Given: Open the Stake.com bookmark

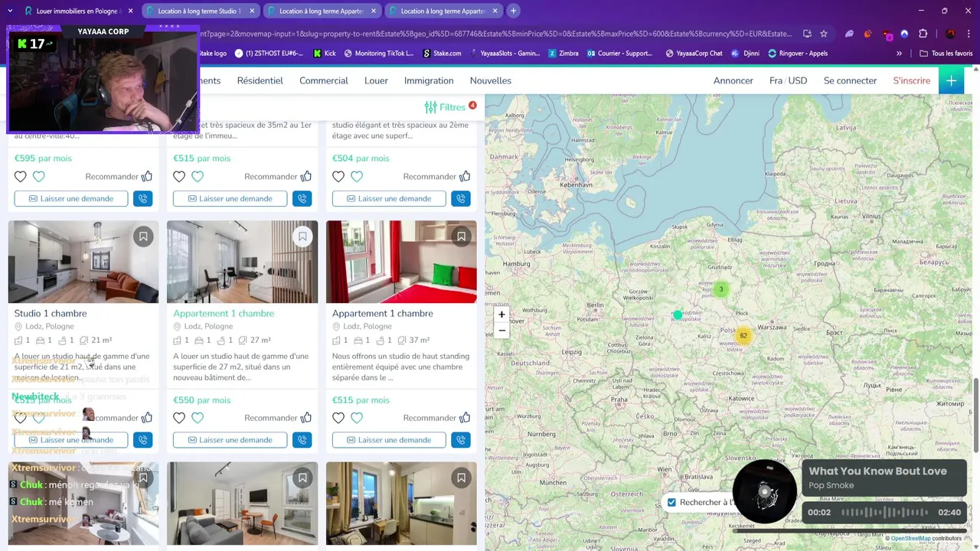Looking at the screenshot, I should point(442,54).
